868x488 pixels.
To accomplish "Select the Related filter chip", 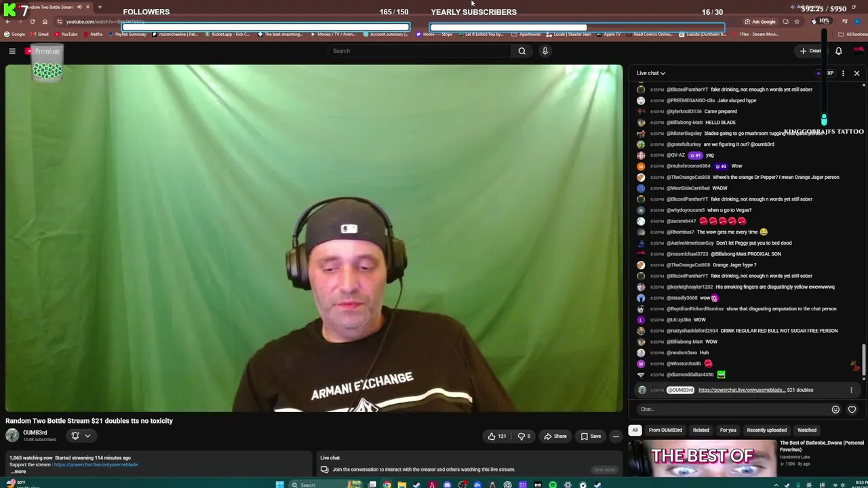I will tap(701, 430).
